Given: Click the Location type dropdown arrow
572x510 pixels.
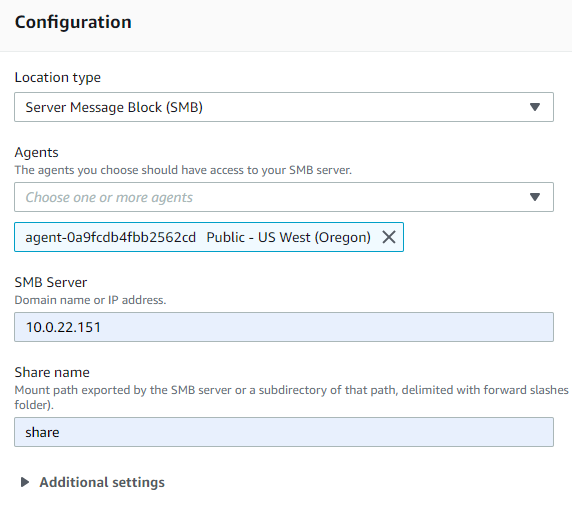Looking at the screenshot, I should click(534, 107).
